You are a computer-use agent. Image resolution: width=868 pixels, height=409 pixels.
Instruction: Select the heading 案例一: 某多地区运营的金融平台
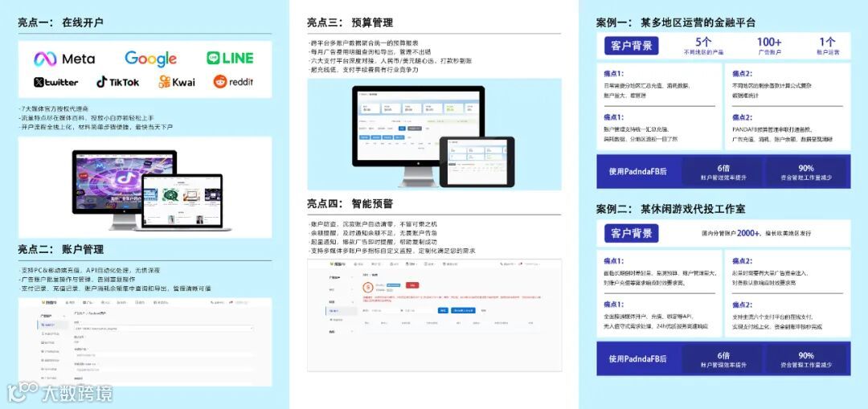pos(675,22)
